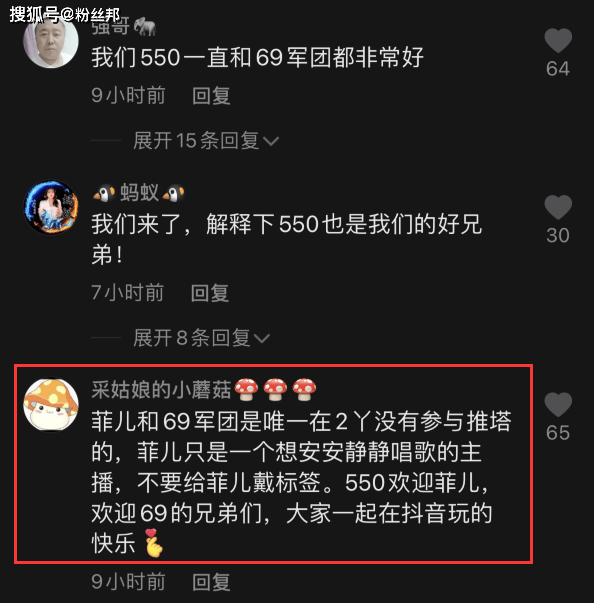Click chevron next to 展开15条回复
594x603 pixels.
click(x=271, y=141)
